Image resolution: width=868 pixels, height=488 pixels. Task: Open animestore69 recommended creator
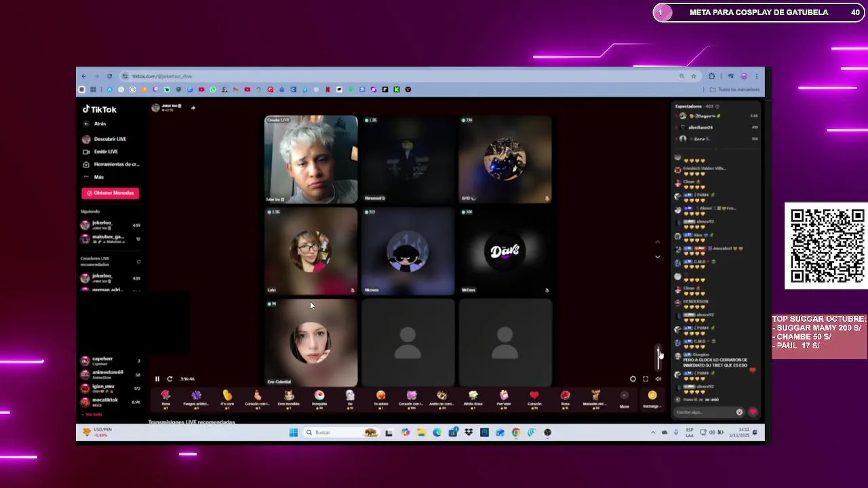(x=111, y=374)
